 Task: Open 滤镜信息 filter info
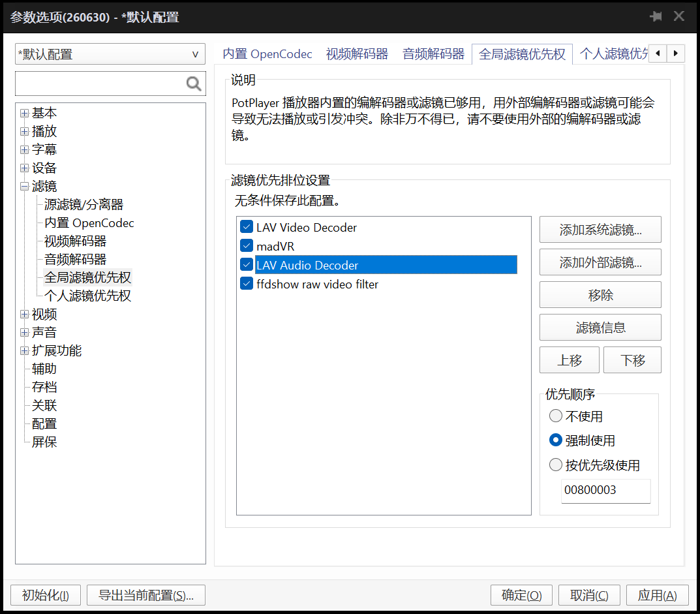[x=600, y=328]
